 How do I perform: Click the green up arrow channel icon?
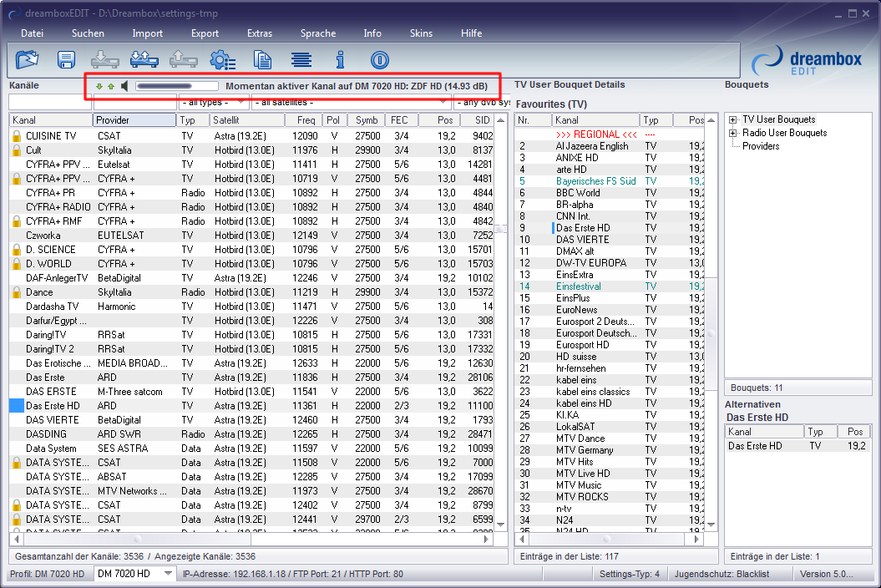tap(111, 86)
